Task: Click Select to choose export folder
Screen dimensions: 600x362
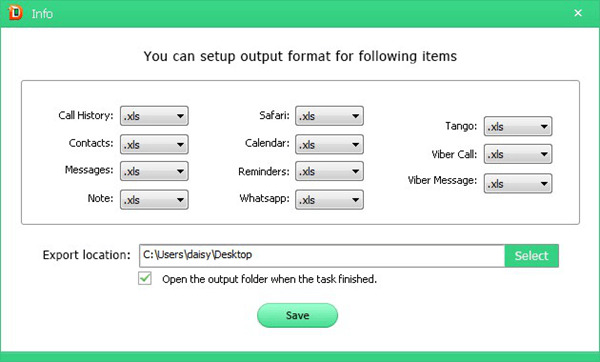Action: tap(532, 255)
